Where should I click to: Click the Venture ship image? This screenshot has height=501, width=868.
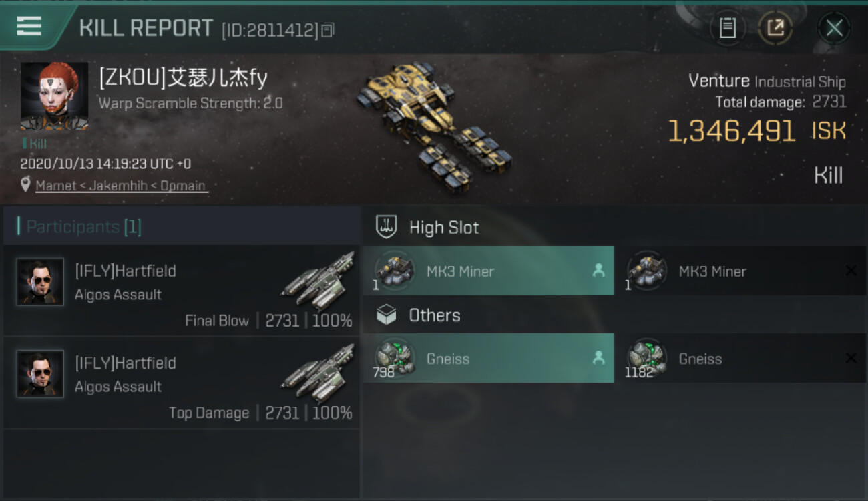tap(434, 127)
